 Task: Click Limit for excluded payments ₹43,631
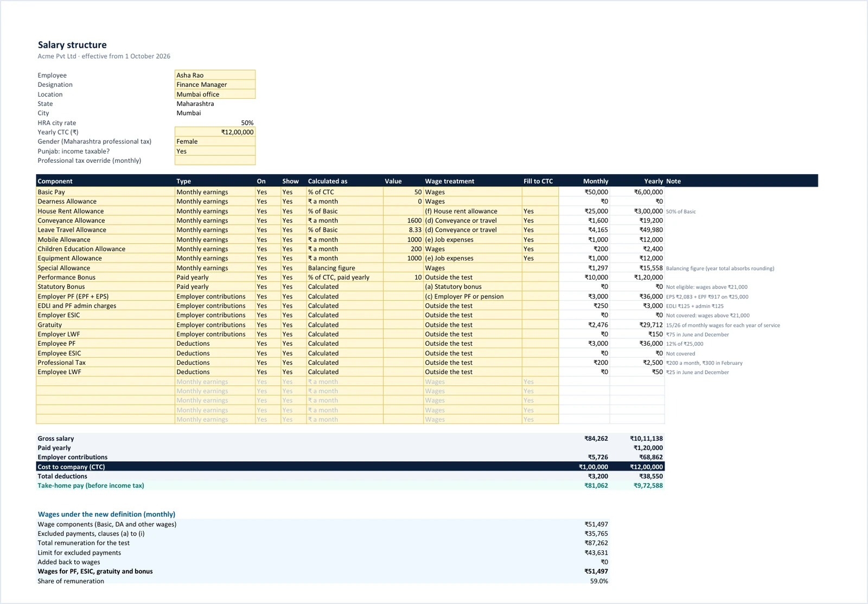tap(596, 553)
